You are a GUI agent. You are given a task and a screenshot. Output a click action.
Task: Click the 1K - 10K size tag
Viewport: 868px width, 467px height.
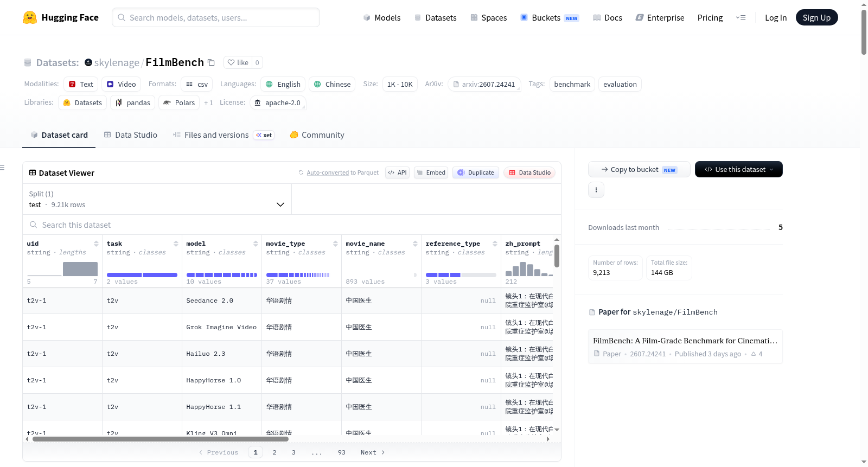pyautogui.click(x=400, y=84)
